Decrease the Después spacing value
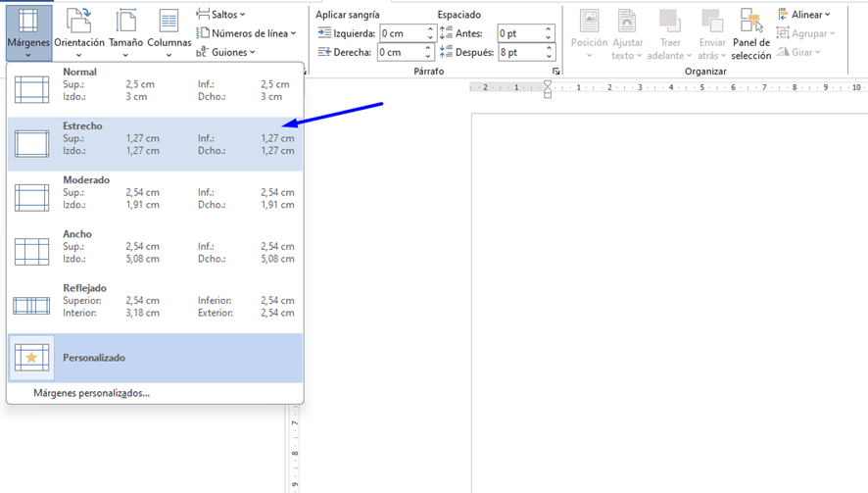This screenshot has height=493, width=868. 549,57
